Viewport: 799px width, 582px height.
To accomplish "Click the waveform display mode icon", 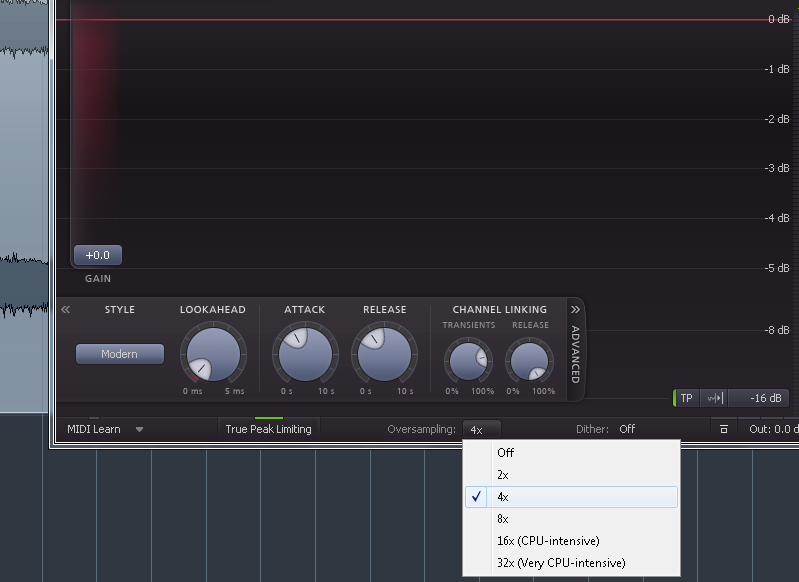I will [714, 398].
